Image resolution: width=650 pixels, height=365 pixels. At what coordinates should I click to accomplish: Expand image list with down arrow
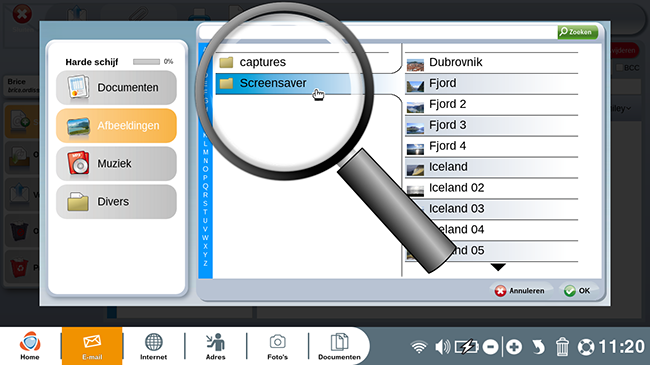pos(498,267)
